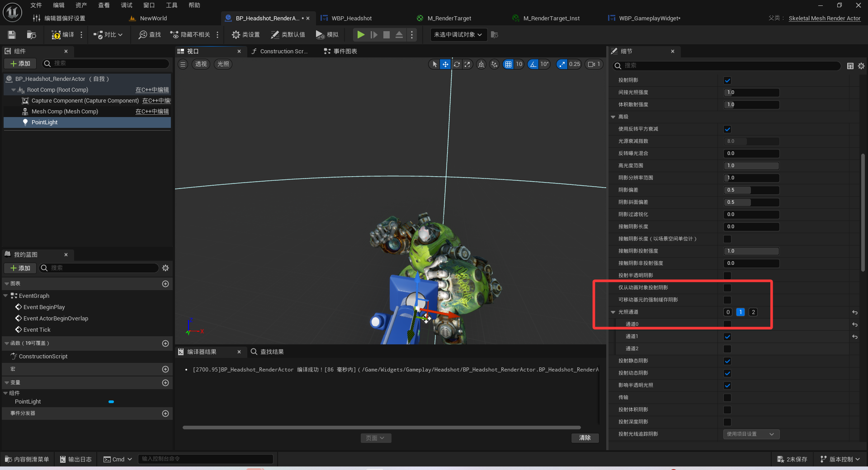
Task: Switch details to property matrix grid icon
Action: coord(850,66)
